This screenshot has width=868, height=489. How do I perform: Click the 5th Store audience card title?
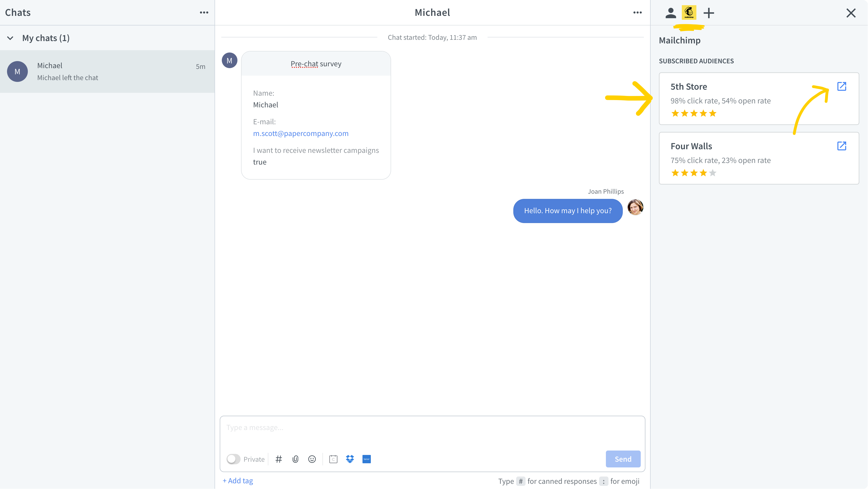(x=688, y=87)
